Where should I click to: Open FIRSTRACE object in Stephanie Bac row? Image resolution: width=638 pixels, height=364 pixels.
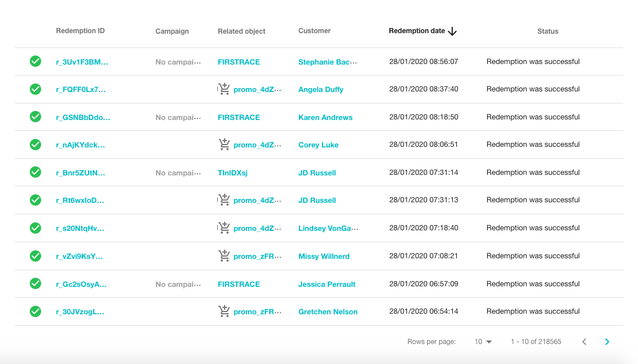[x=238, y=62]
